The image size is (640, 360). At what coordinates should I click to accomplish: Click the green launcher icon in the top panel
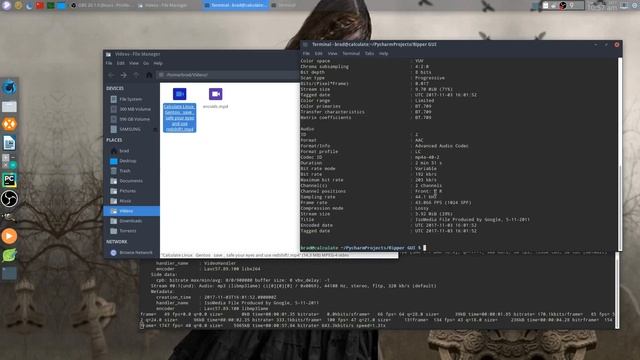(51, 5)
